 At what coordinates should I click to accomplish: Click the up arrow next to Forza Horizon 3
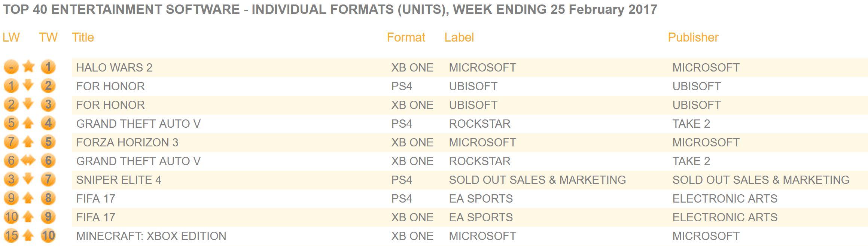point(28,142)
